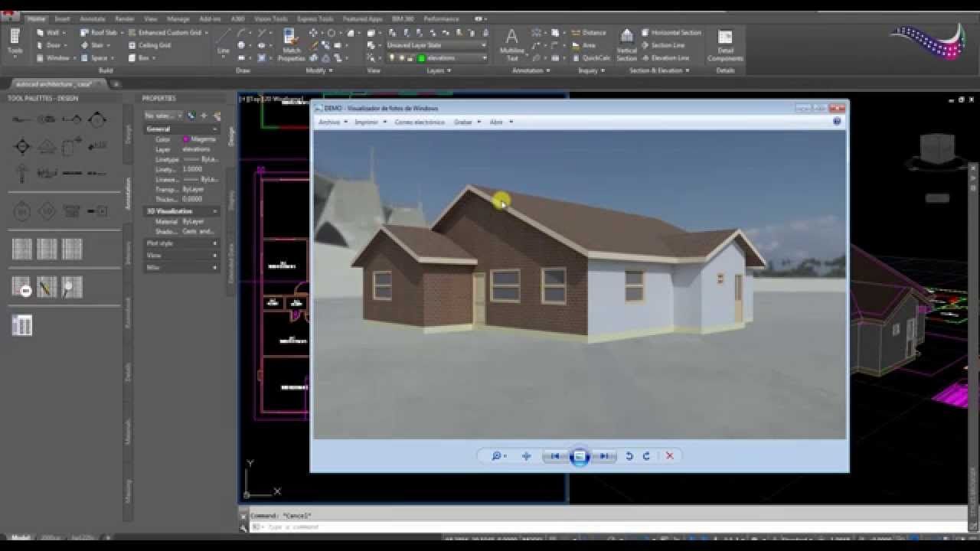The image size is (980, 551).
Task: Delete the photo with red X icon
Action: pyautogui.click(x=669, y=456)
